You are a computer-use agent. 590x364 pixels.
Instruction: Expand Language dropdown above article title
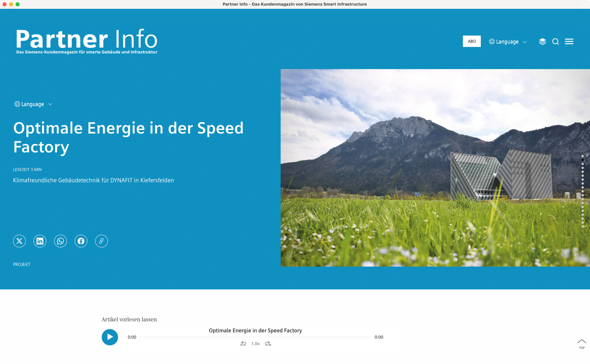click(33, 104)
